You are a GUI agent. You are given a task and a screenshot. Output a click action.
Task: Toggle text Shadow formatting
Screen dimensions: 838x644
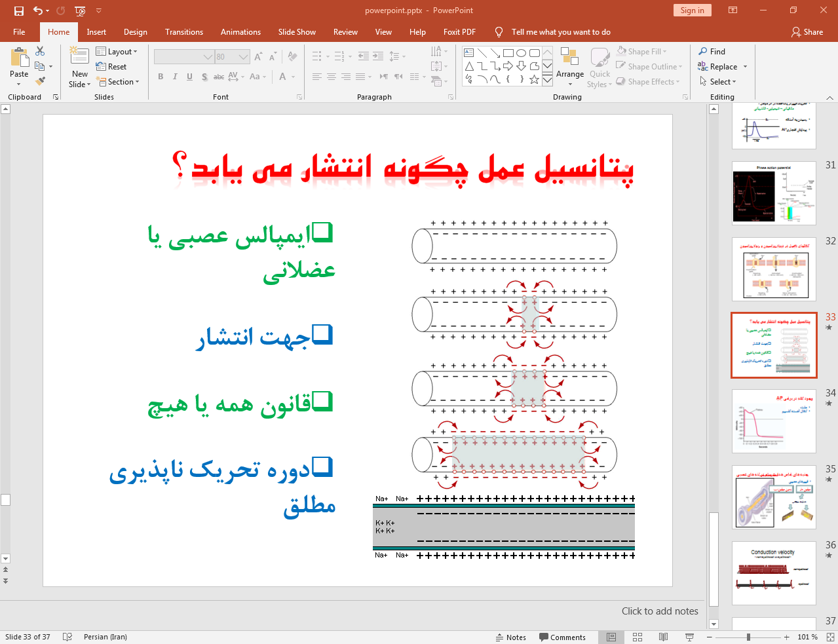pos(204,77)
